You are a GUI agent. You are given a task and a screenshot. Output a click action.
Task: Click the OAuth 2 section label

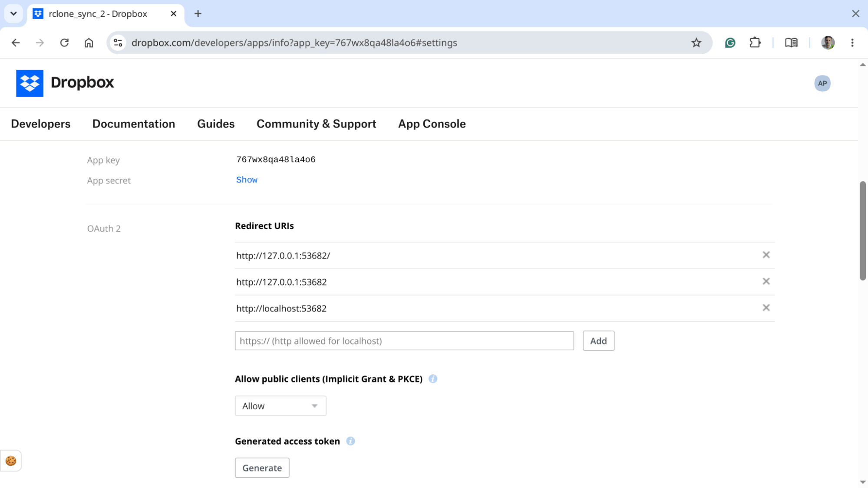(x=104, y=229)
